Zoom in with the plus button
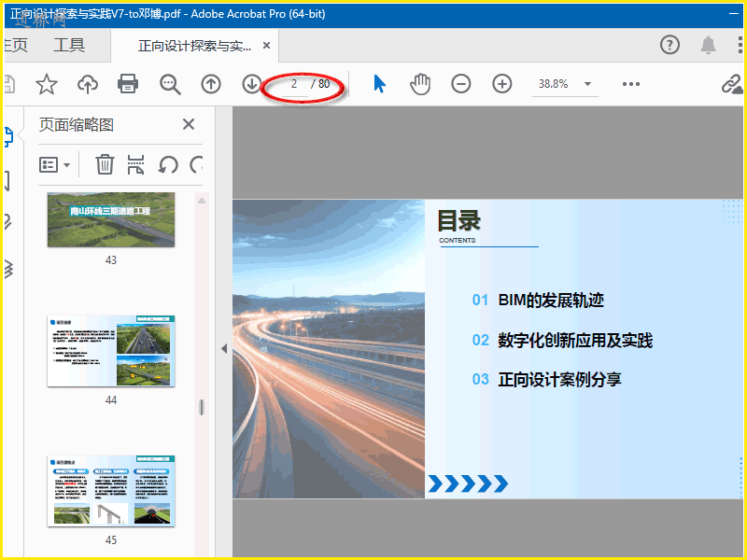The image size is (747, 560). [502, 84]
